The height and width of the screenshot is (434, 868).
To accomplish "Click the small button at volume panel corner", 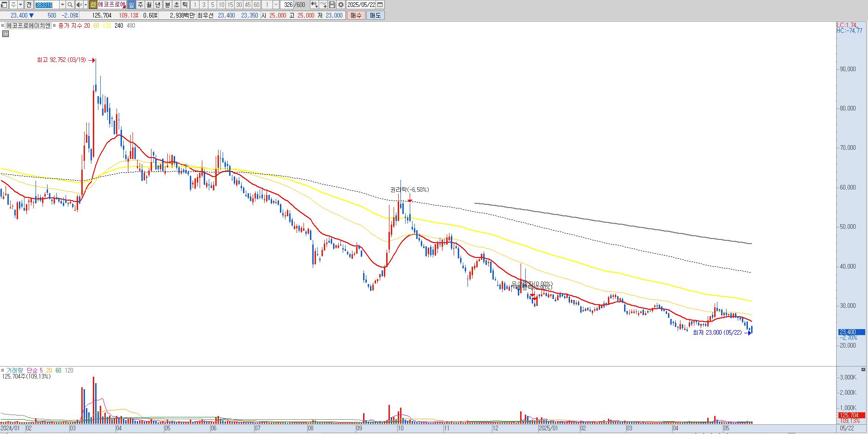I will pos(863,370).
